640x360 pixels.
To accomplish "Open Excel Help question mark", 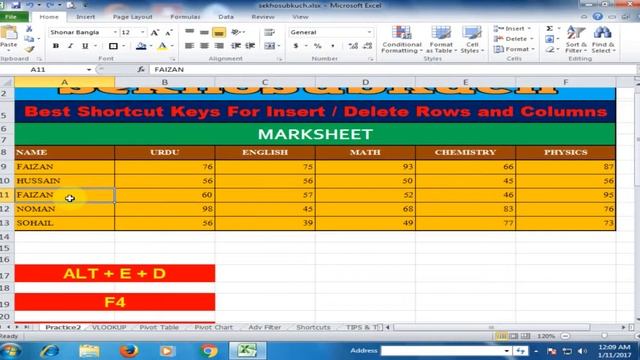I will pos(598,17).
